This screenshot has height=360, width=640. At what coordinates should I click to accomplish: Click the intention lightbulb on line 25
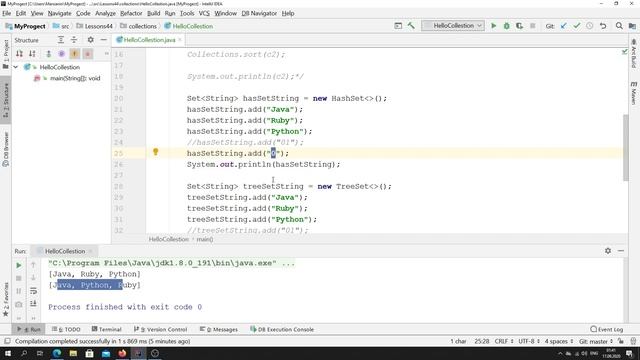pyautogui.click(x=156, y=152)
